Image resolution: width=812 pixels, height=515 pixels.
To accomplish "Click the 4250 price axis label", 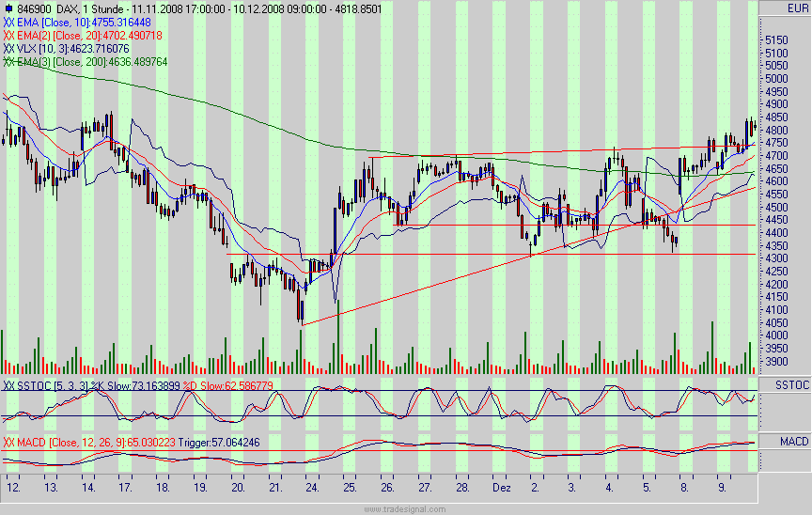I will pos(775,272).
